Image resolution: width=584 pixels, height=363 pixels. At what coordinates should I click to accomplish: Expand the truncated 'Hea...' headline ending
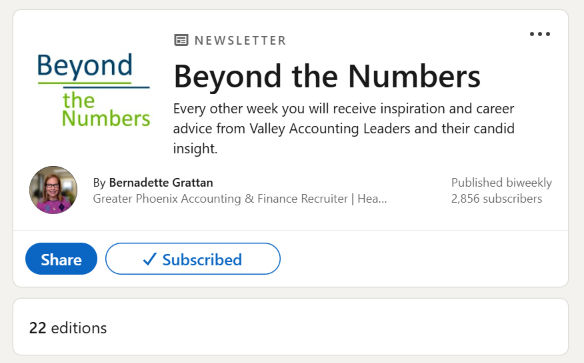click(x=372, y=199)
